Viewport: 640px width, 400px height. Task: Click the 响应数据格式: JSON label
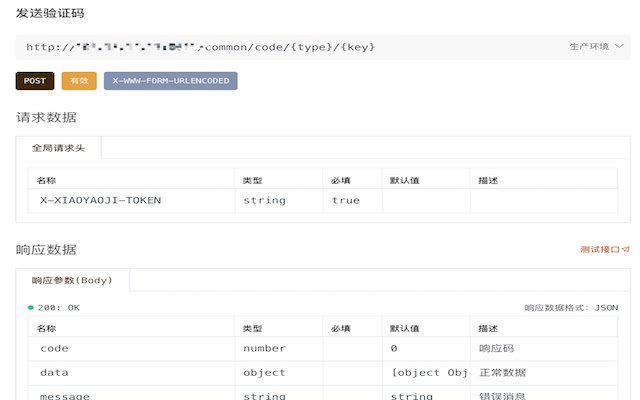[571, 308]
